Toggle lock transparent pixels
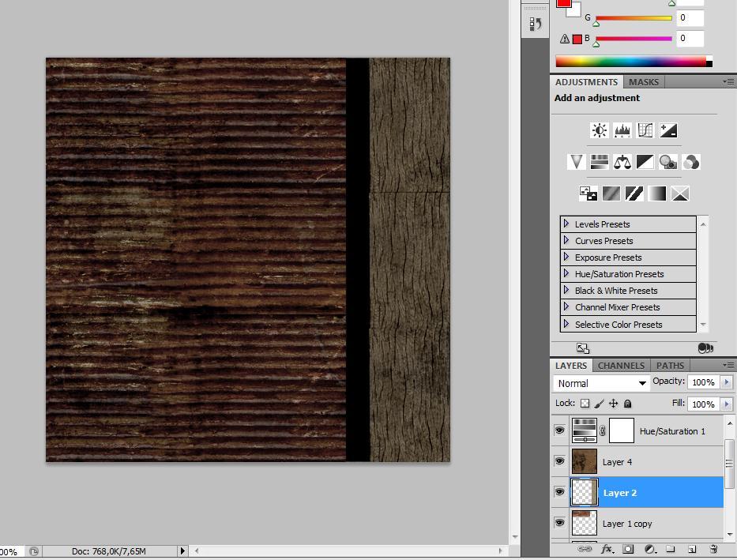The image size is (737, 560). point(585,403)
